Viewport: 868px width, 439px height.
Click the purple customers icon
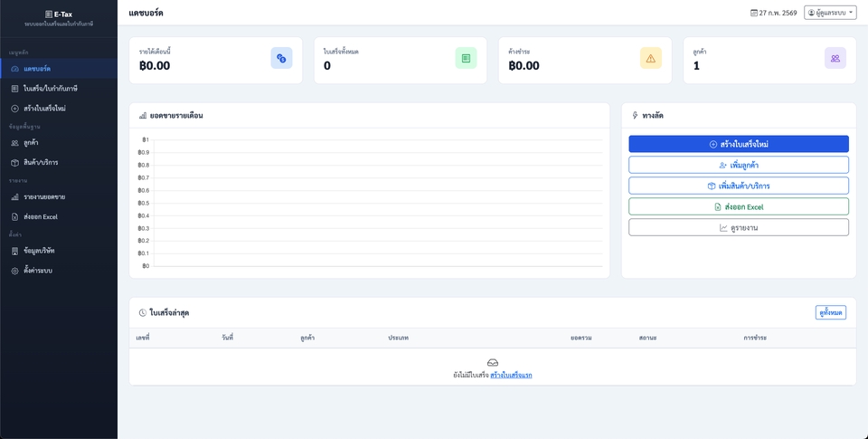pos(835,58)
